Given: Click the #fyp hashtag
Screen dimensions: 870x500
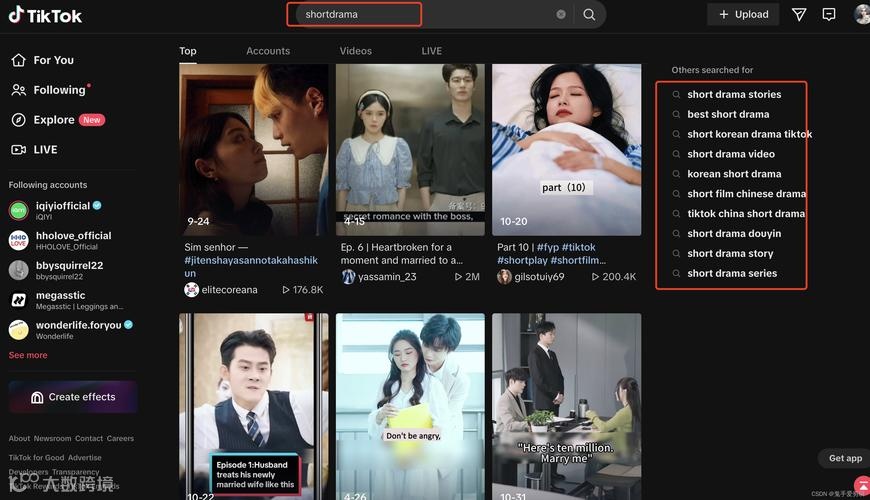Looking at the screenshot, I should click(548, 248).
